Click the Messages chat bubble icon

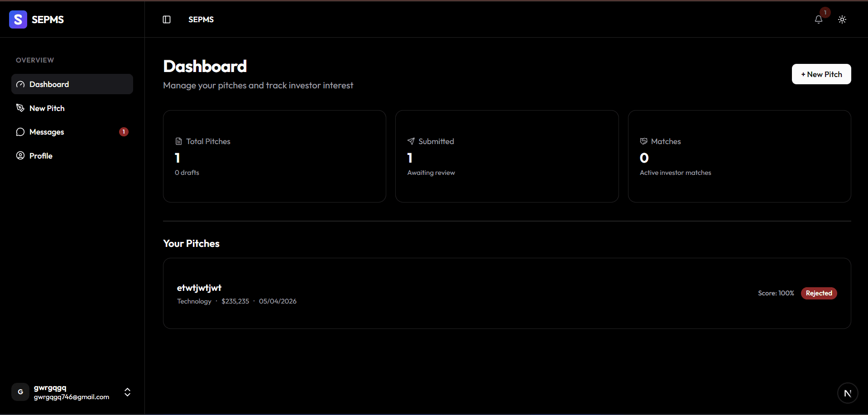[20, 132]
